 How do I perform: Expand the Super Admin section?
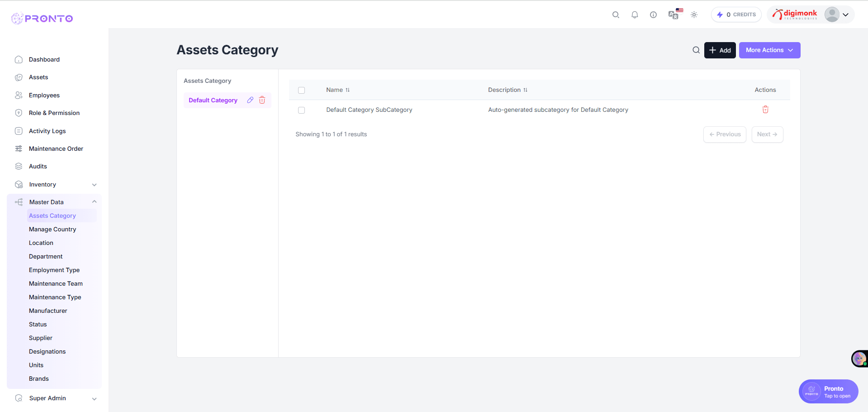click(x=54, y=398)
